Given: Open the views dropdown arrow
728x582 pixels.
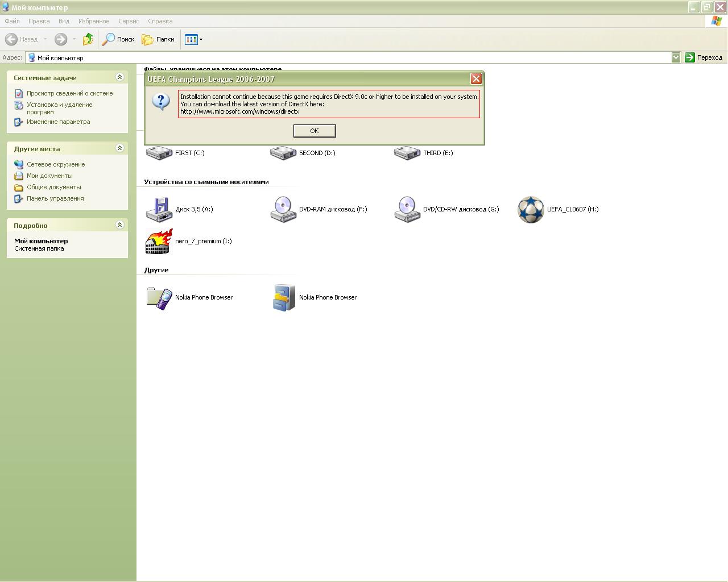Looking at the screenshot, I should 201,40.
